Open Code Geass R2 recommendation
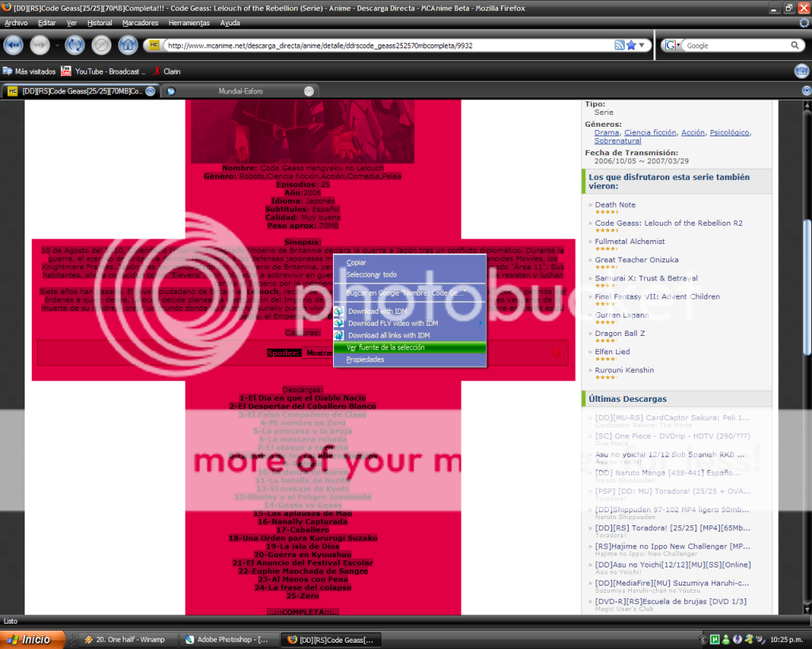Screen dimensions: 812x649 [668, 223]
